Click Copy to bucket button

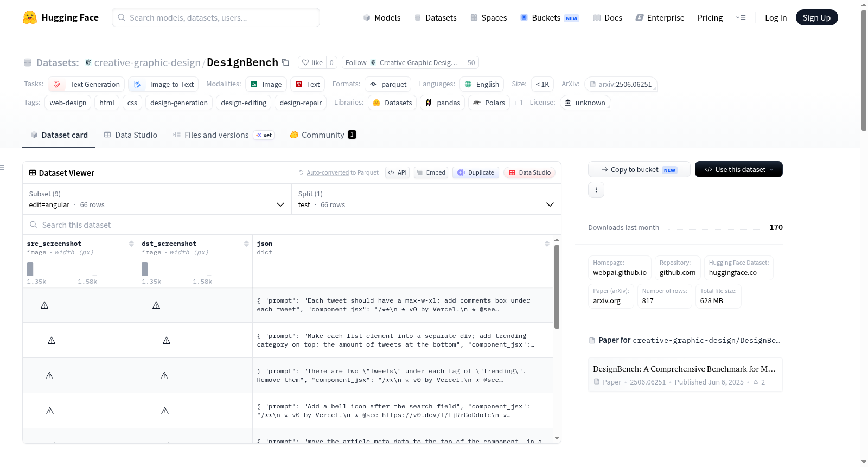click(639, 169)
